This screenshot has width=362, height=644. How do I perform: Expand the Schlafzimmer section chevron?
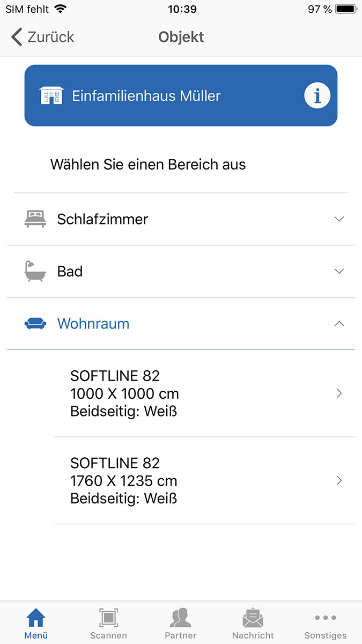click(x=339, y=219)
